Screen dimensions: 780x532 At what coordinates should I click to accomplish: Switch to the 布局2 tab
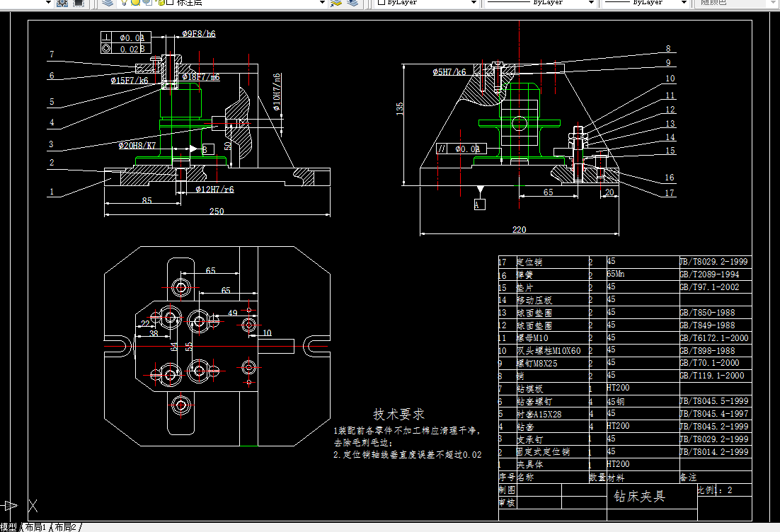[x=65, y=527]
